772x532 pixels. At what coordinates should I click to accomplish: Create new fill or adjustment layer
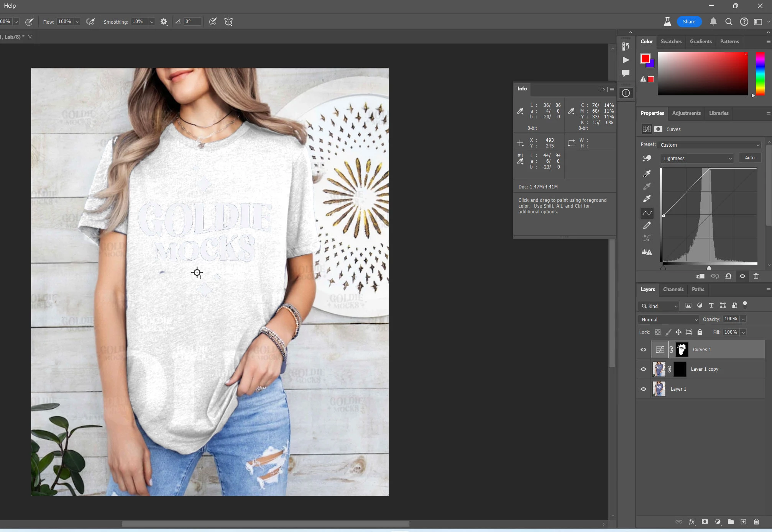click(718, 522)
